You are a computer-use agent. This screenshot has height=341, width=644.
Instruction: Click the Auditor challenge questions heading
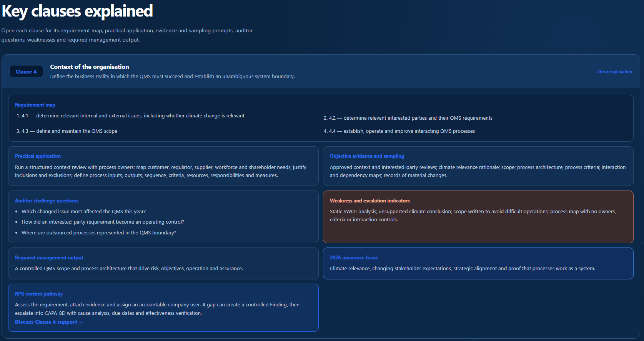click(47, 201)
